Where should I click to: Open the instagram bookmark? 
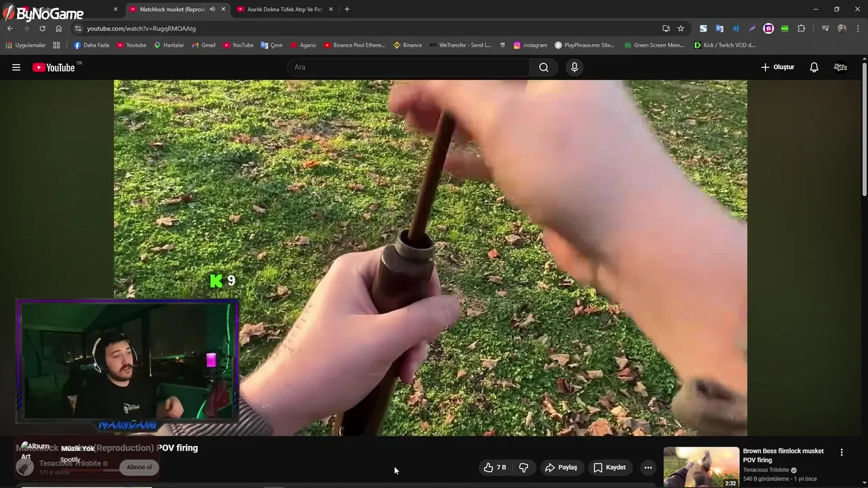pyautogui.click(x=530, y=45)
